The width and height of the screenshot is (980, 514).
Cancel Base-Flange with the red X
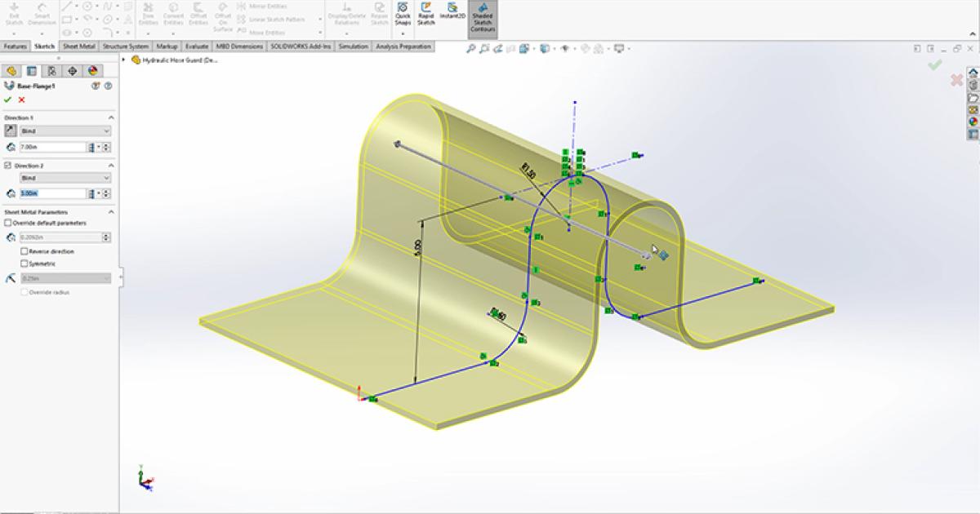(x=21, y=100)
